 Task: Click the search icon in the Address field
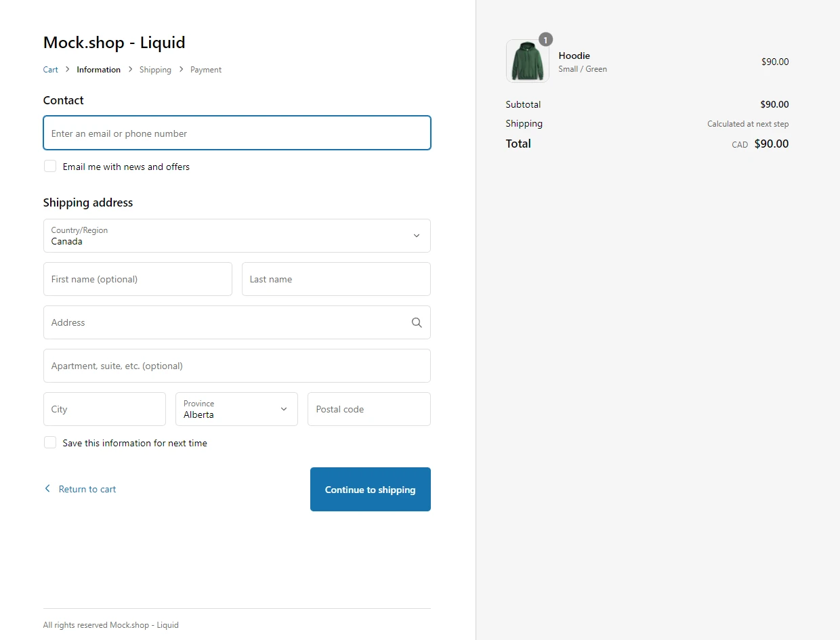[416, 322]
